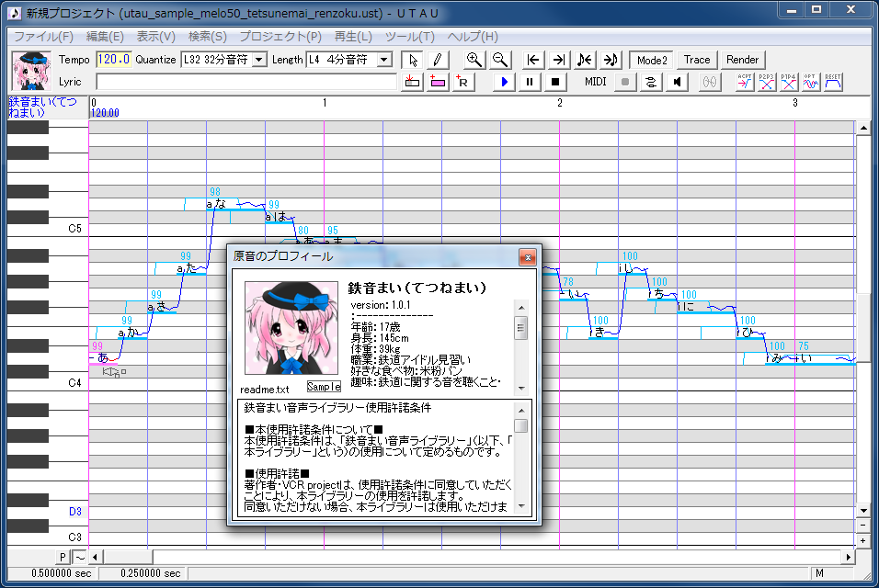Click the lyric insert icon with red arrow
This screenshot has height=588, width=879.
[x=412, y=83]
